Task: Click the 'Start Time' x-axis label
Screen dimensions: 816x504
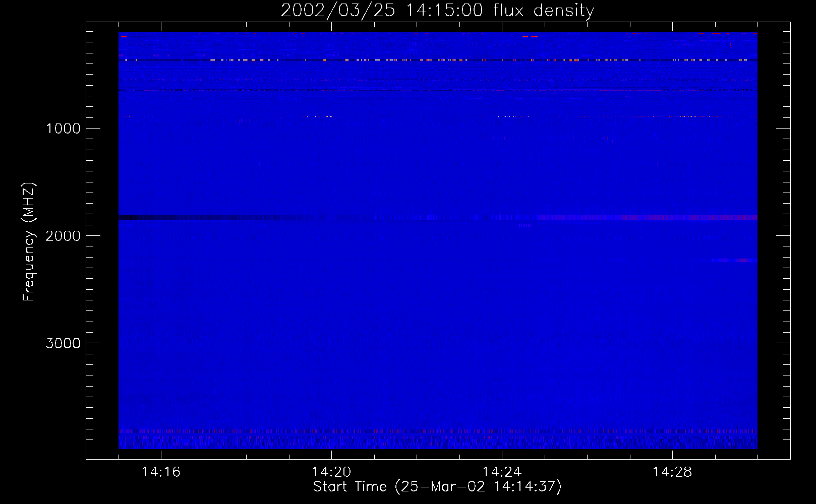Action: click(437, 487)
